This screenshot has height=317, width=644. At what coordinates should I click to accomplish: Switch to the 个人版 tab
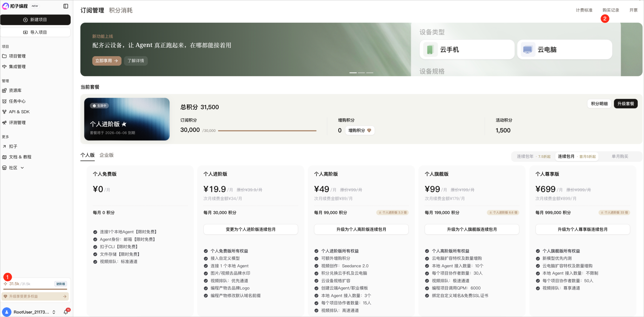[x=88, y=155]
